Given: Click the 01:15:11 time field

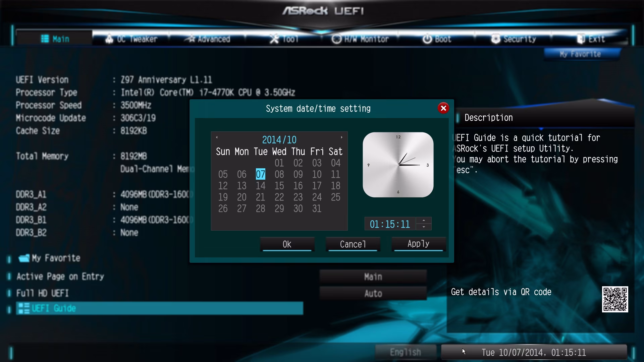Looking at the screenshot, I should click(x=390, y=224).
